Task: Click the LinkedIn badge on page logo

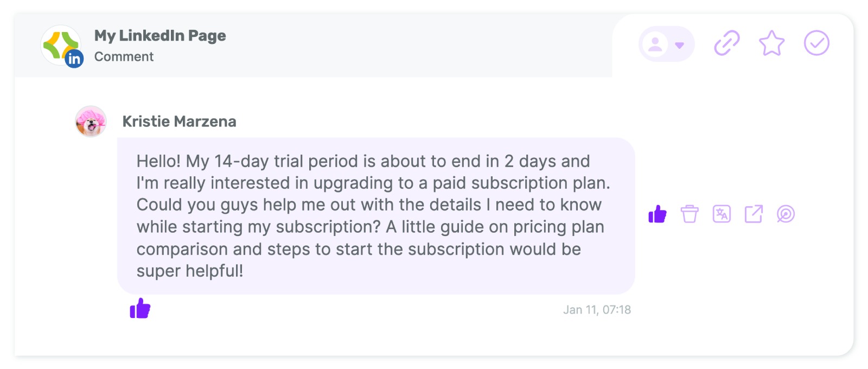Action: [74, 59]
